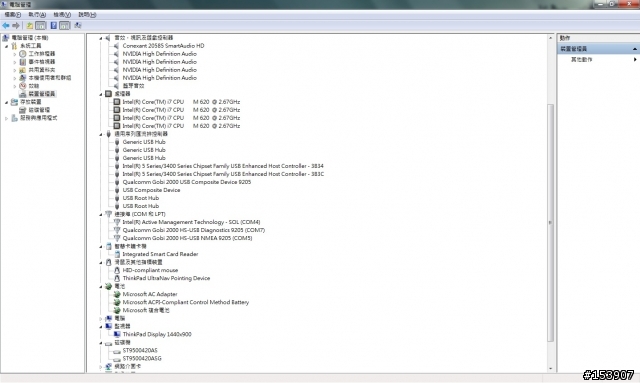Click the Disk Management icon in left tree
This screenshot has width=640, height=383.
pyautogui.click(x=23, y=110)
